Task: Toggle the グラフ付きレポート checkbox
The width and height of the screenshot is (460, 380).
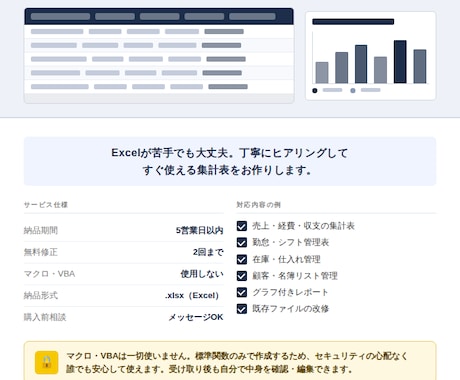Action: (x=242, y=292)
